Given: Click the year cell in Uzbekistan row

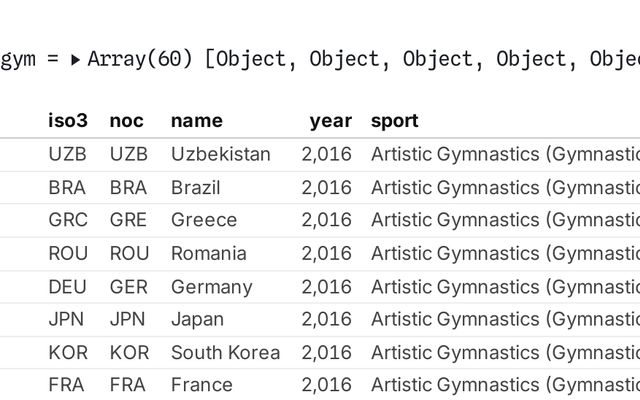Looking at the screenshot, I should point(327,154).
